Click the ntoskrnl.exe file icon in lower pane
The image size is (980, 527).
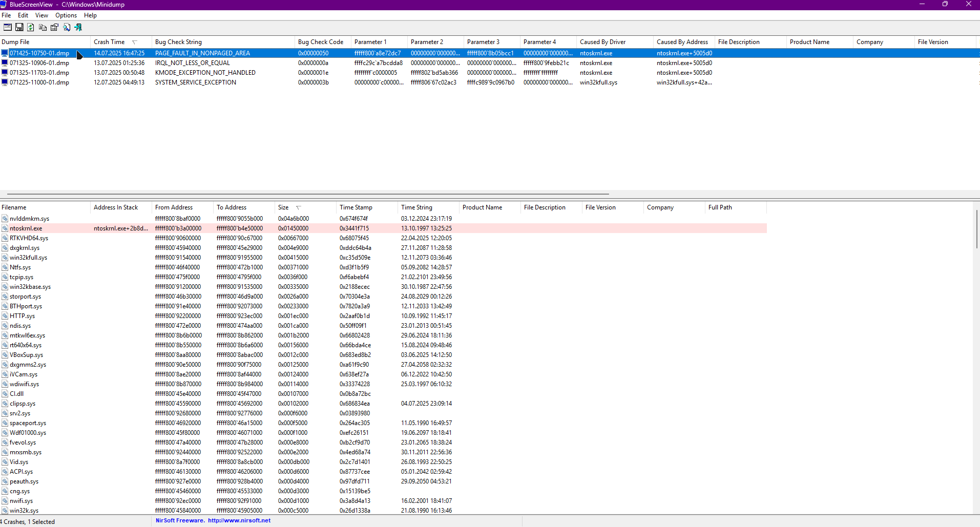pyautogui.click(x=5, y=228)
